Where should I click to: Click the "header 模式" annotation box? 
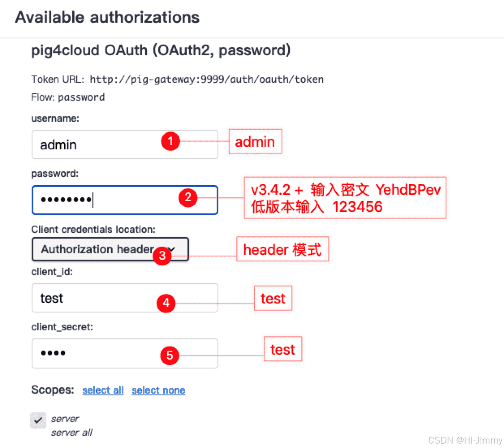click(282, 250)
